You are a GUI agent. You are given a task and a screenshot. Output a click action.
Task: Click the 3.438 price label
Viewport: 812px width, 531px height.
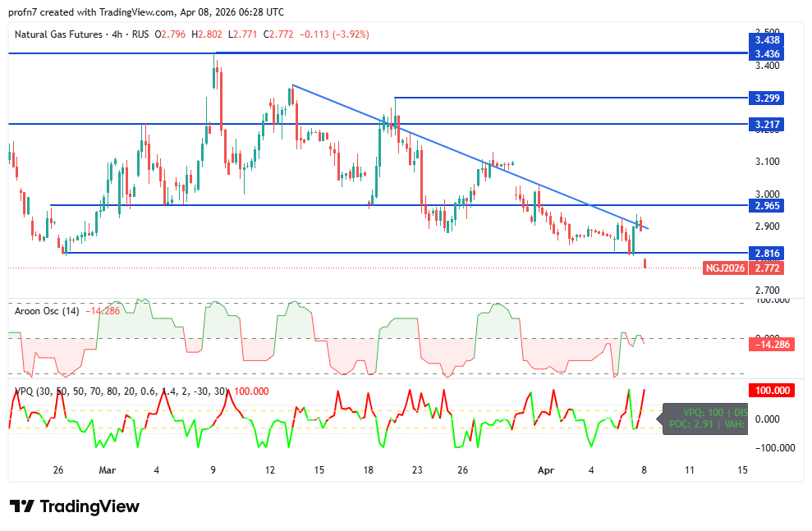tap(766, 40)
